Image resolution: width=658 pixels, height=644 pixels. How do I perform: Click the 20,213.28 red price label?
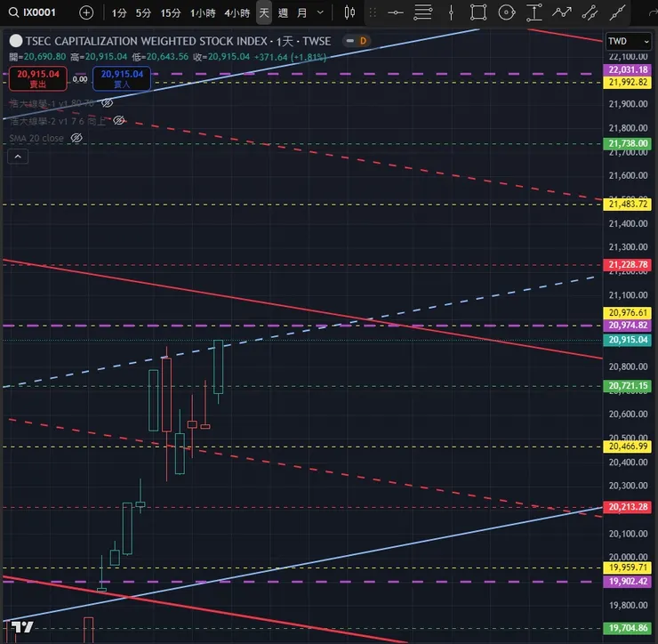[628, 507]
